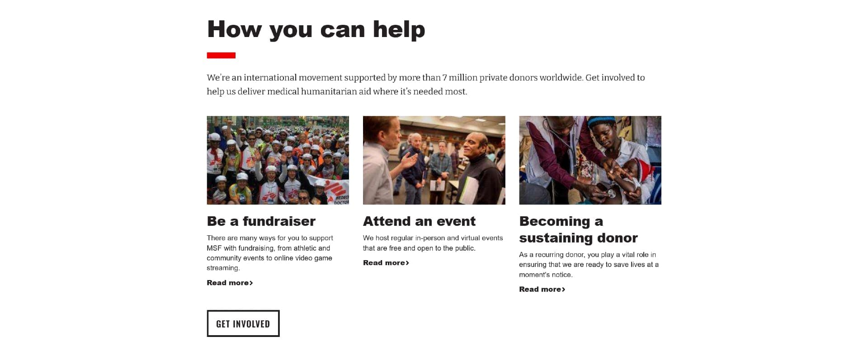Click the recurring donor description text
The height and width of the screenshot is (360, 868).
pyautogui.click(x=588, y=265)
